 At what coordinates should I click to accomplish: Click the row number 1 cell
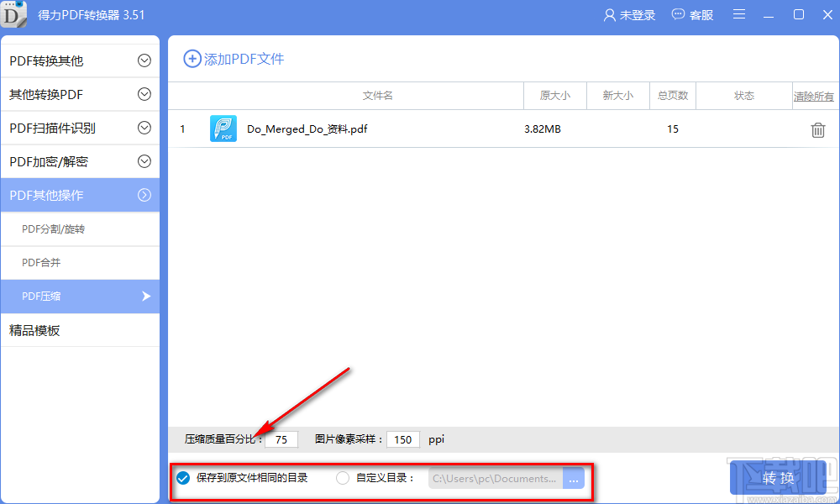[x=182, y=129]
